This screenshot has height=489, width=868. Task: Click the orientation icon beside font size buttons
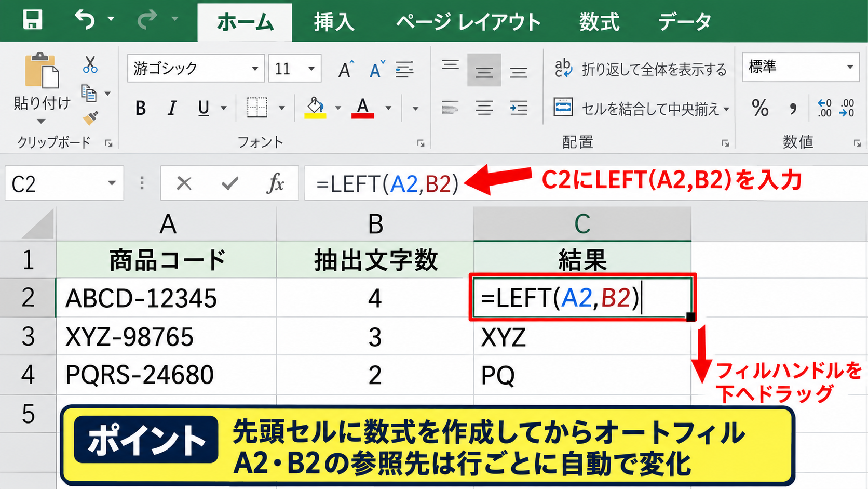click(405, 69)
